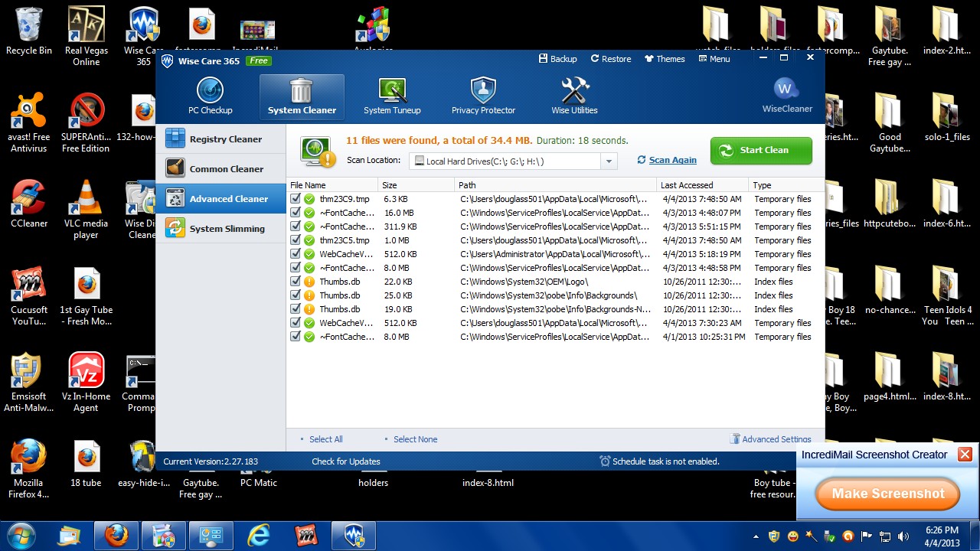Screen dimensions: 980x551
Task: Close the IncrediMail Screenshot Creator popup
Action: click(x=965, y=455)
